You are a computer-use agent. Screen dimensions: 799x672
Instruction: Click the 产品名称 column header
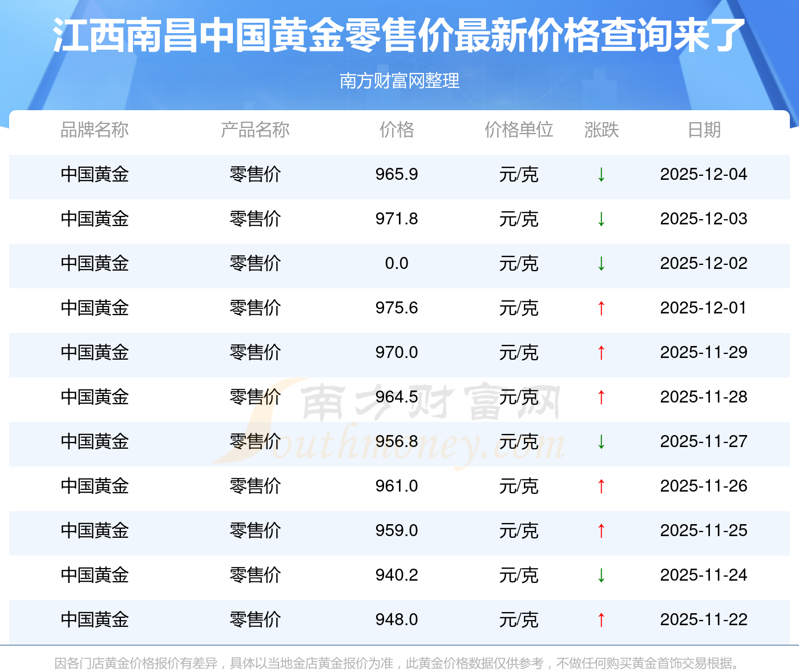click(255, 130)
